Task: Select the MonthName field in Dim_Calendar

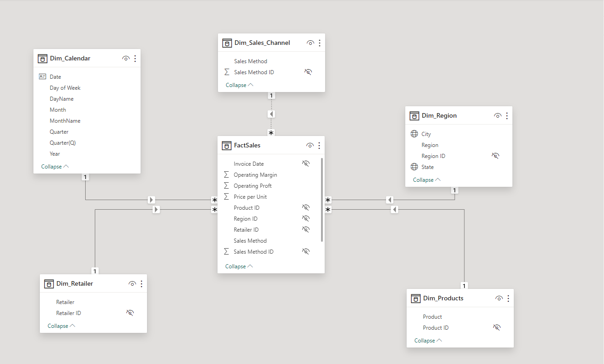Action: pos(65,121)
